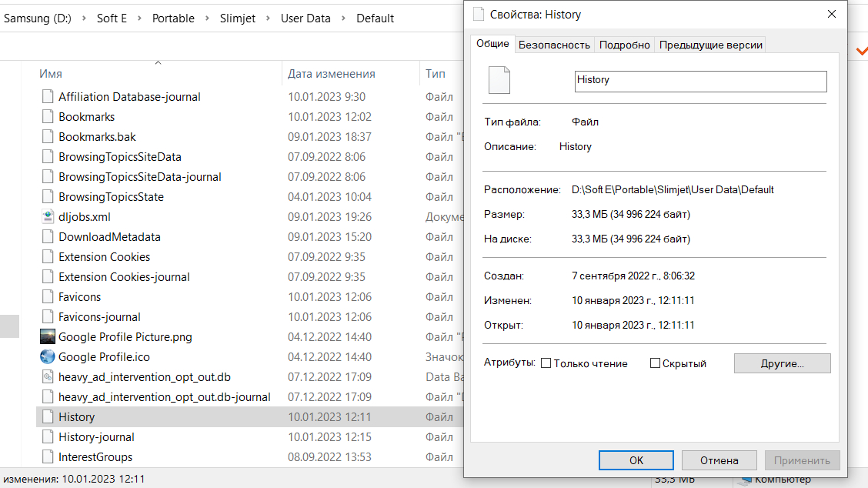Enable the read-only attribute checkbox
This screenshot has height=488, width=868.
[x=546, y=363]
